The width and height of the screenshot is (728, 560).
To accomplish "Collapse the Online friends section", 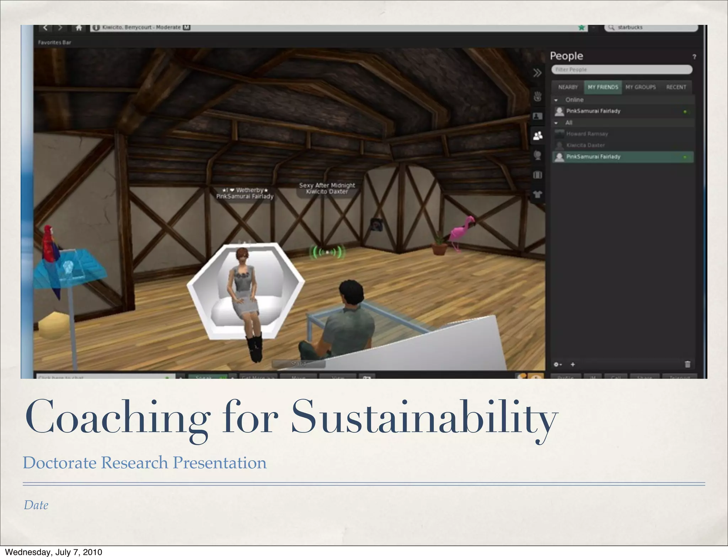I will pyautogui.click(x=556, y=100).
